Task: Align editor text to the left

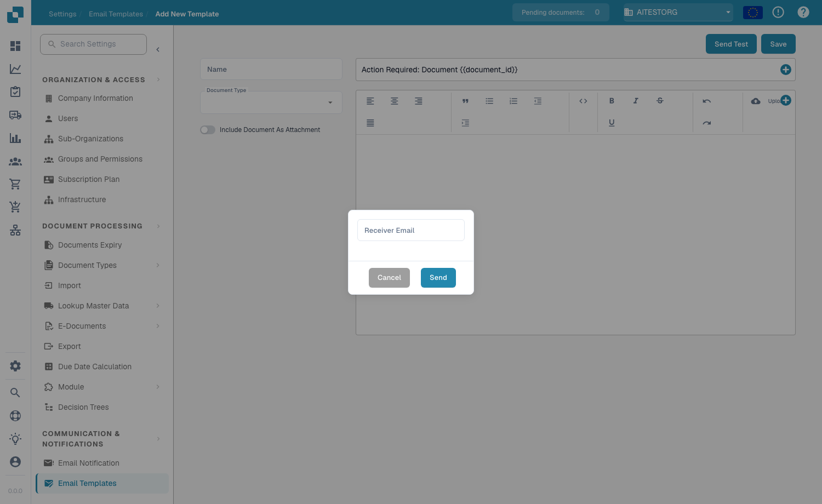Action: 370,101
